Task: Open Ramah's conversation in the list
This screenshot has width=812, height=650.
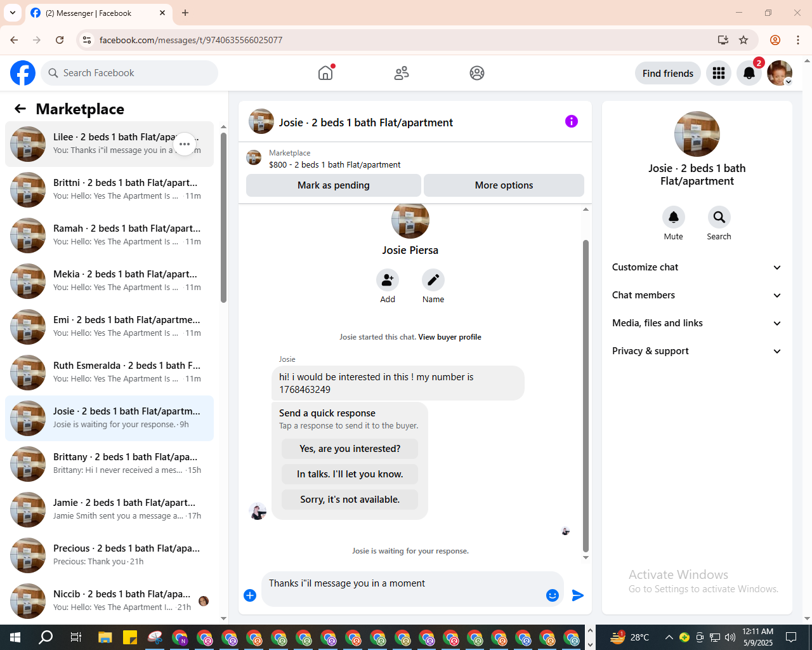Action: [109, 235]
